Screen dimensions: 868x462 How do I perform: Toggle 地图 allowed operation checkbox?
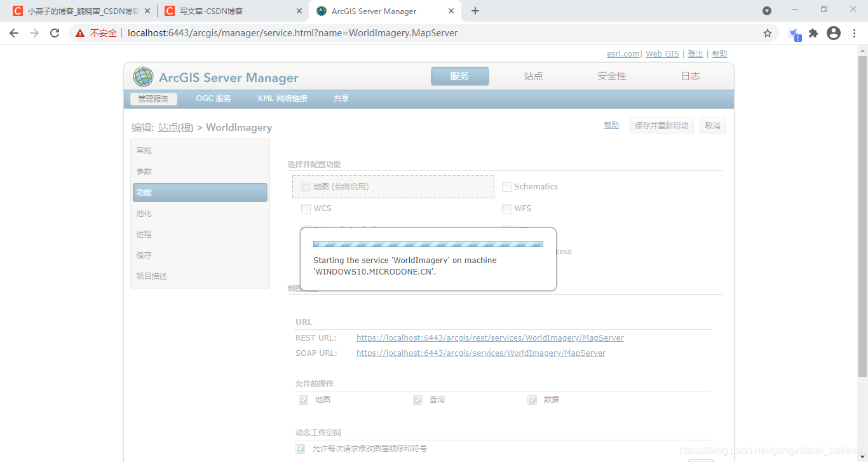304,400
